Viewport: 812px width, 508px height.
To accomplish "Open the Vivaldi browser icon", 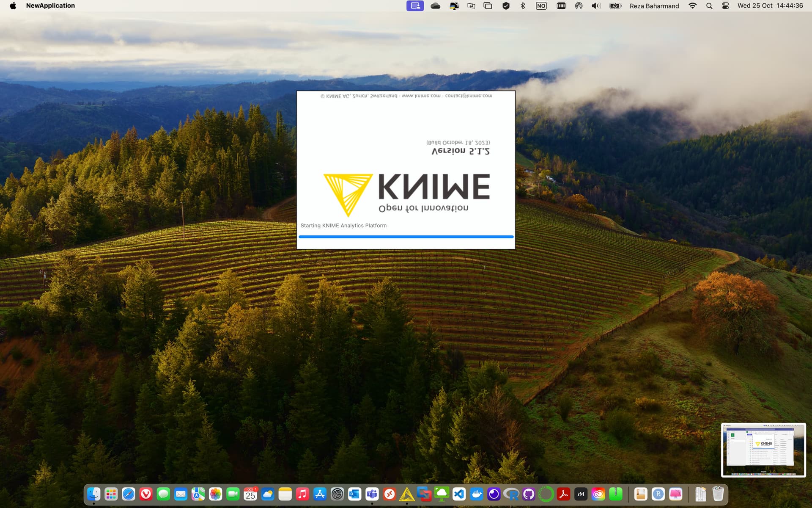I will 146,494.
